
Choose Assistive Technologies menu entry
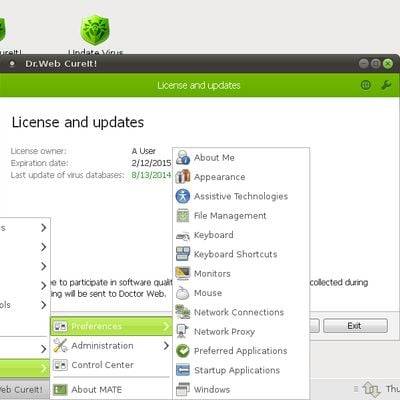pos(241,196)
